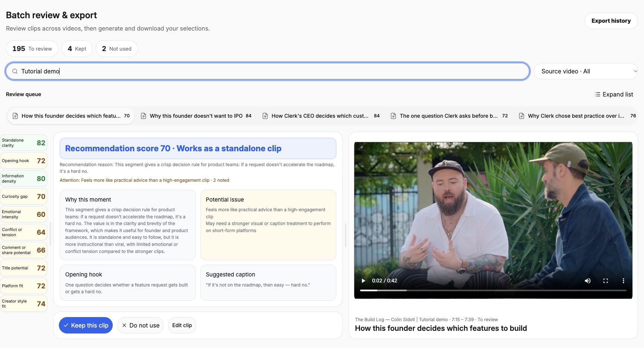Image resolution: width=644 pixels, height=348 pixels.
Task: Open the video player more options menu
Action: tap(624, 281)
